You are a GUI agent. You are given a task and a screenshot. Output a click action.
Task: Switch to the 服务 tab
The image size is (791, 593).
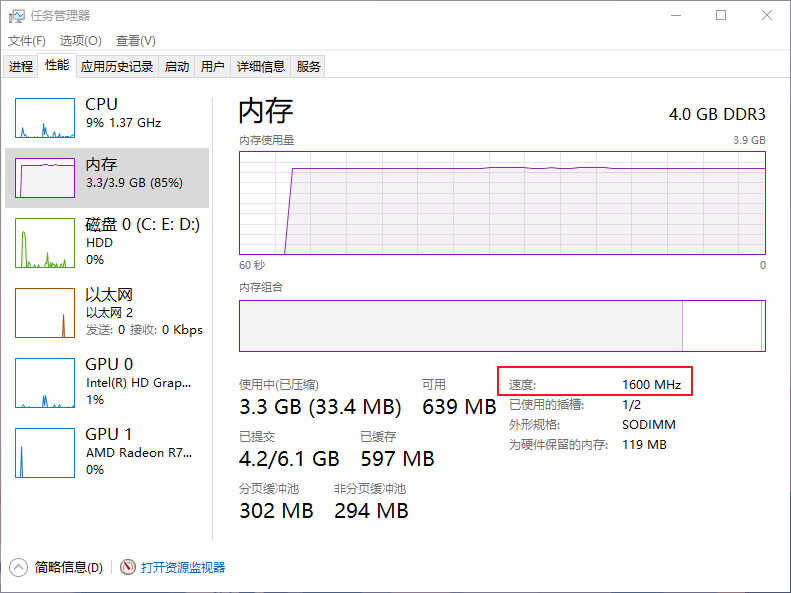[308, 66]
